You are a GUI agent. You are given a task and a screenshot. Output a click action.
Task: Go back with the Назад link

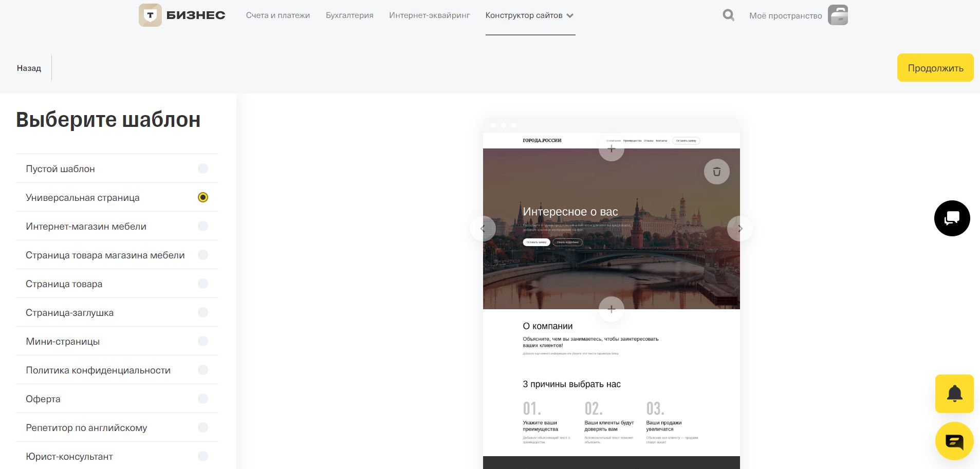click(x=29, y=68)
